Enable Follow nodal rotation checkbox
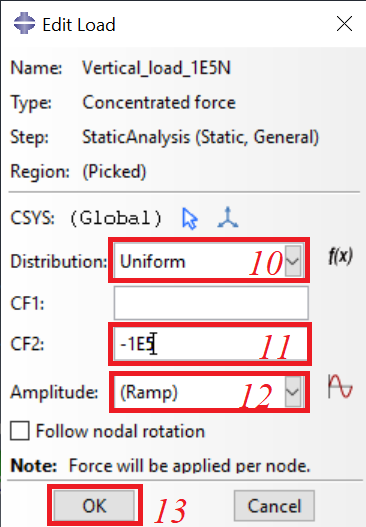The width and height of the screenshot is (366, 527). 19,431
